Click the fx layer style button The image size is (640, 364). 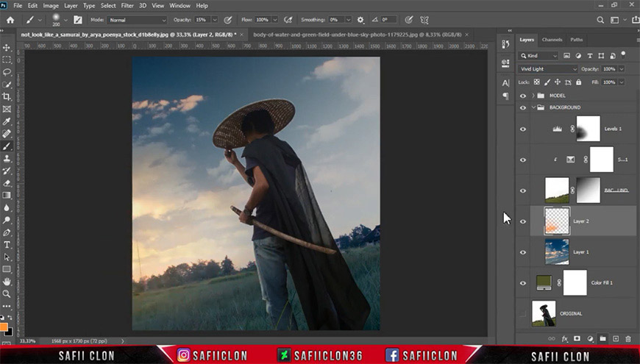[x=564, y=339]
